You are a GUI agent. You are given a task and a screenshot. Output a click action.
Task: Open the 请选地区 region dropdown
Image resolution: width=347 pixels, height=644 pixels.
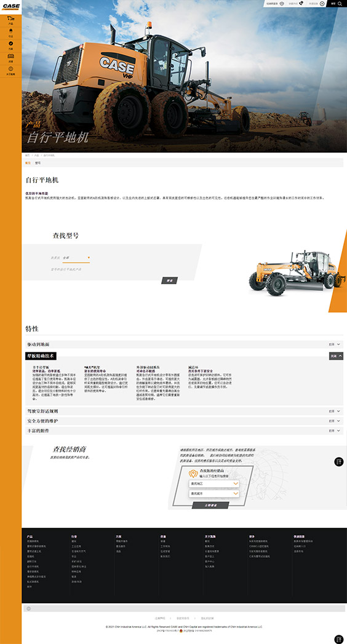click(214, 484)
